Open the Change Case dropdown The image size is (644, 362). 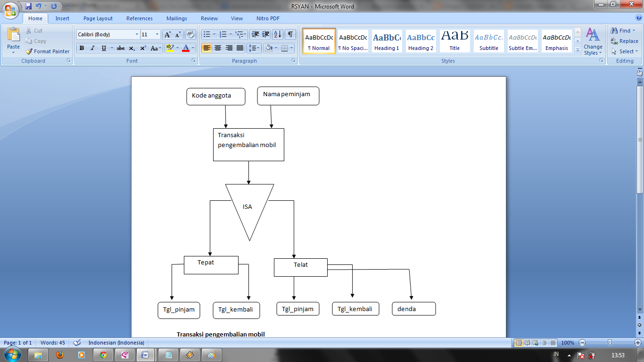click(x=156, y=48)
